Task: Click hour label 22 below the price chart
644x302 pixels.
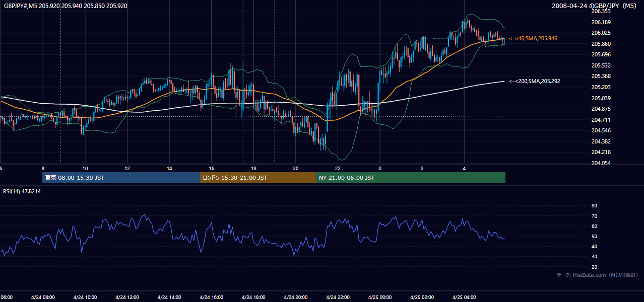Action: 338,169
